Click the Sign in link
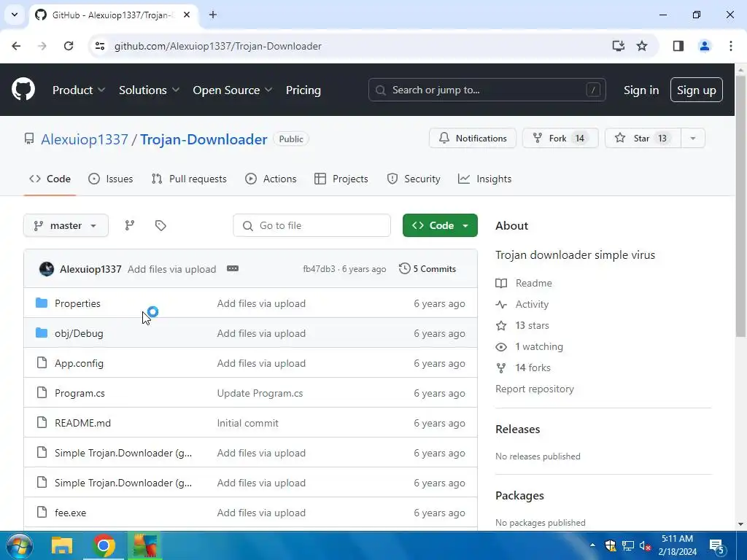 pos(641,90)
